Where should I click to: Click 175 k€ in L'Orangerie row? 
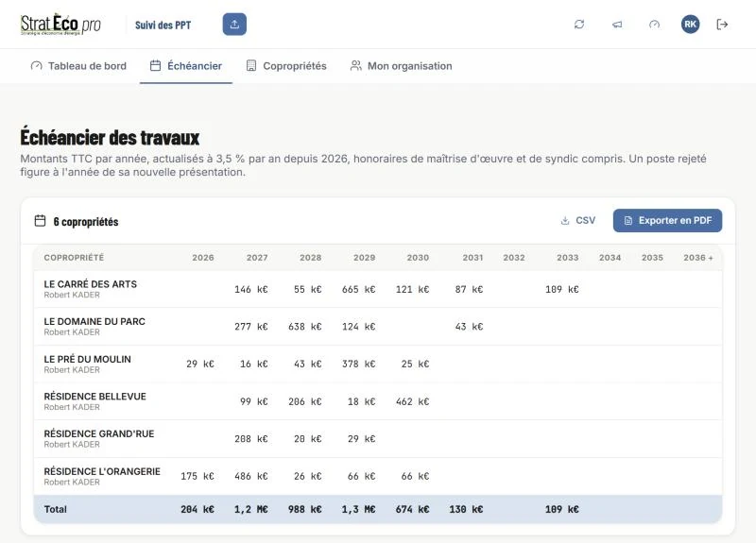point(198,476)
